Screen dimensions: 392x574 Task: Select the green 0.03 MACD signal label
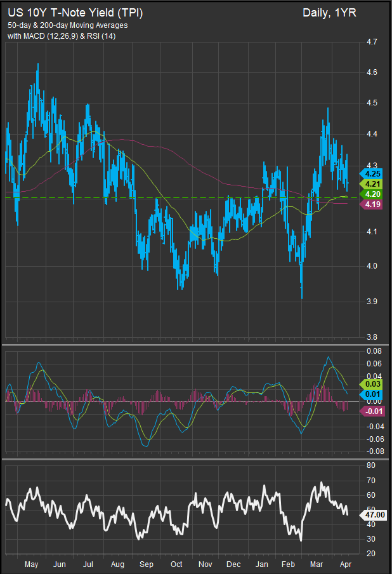[372, 385]
